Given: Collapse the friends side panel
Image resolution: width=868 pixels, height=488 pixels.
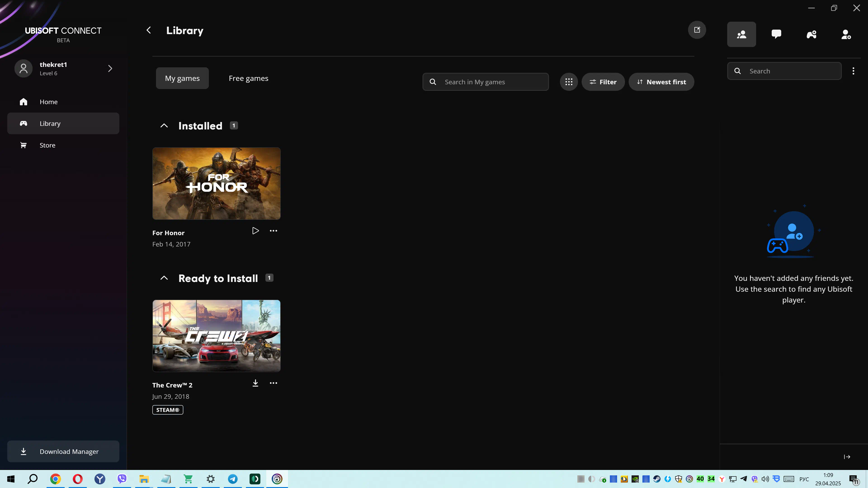Looking at the screenshot, I should tap(847, 457).
